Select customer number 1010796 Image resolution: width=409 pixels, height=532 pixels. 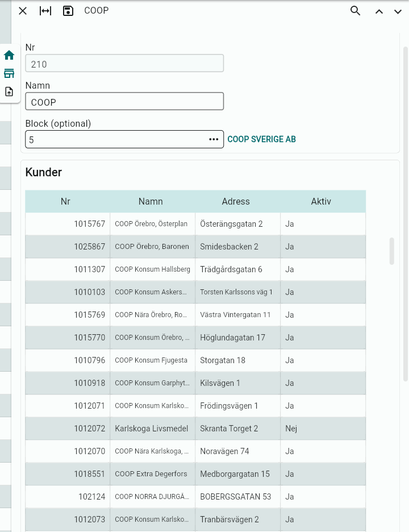pos(90,360)
